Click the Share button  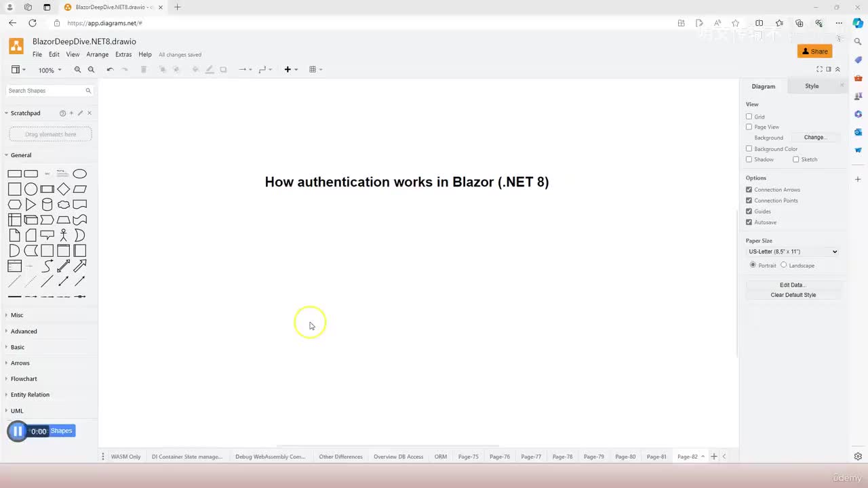coord(815,52)
